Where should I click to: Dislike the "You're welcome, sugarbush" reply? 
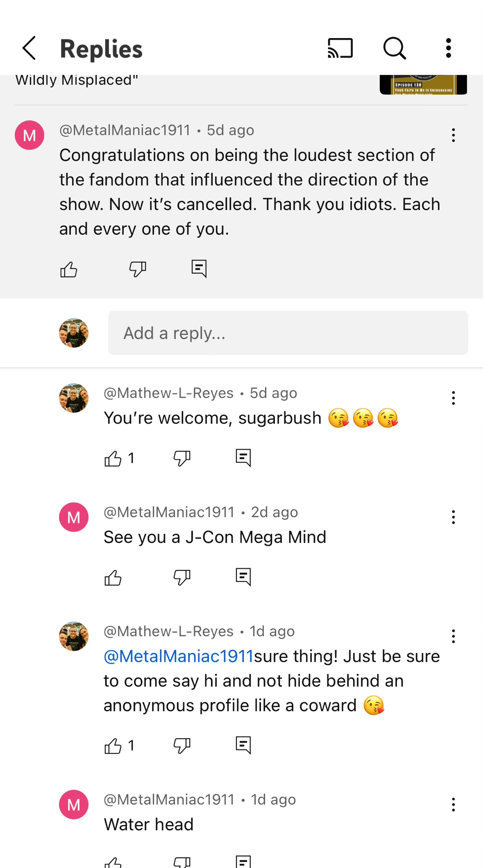[x=182, y=458]
